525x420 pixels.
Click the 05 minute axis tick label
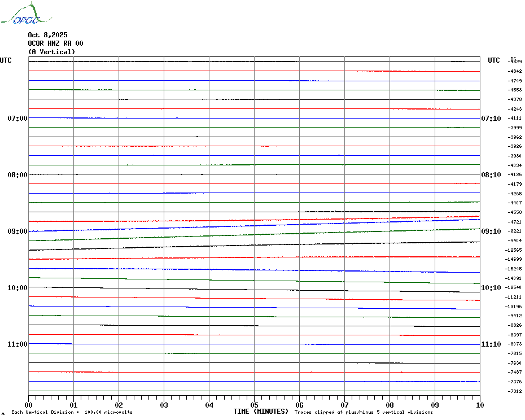click(254, 405)
